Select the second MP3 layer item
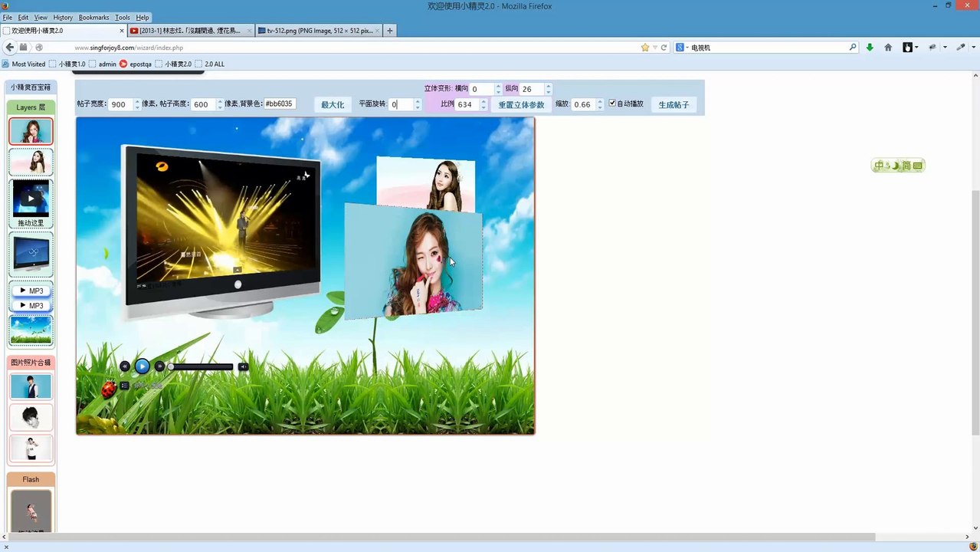Viewport: 980px width, 552px height. click(31, 305)
